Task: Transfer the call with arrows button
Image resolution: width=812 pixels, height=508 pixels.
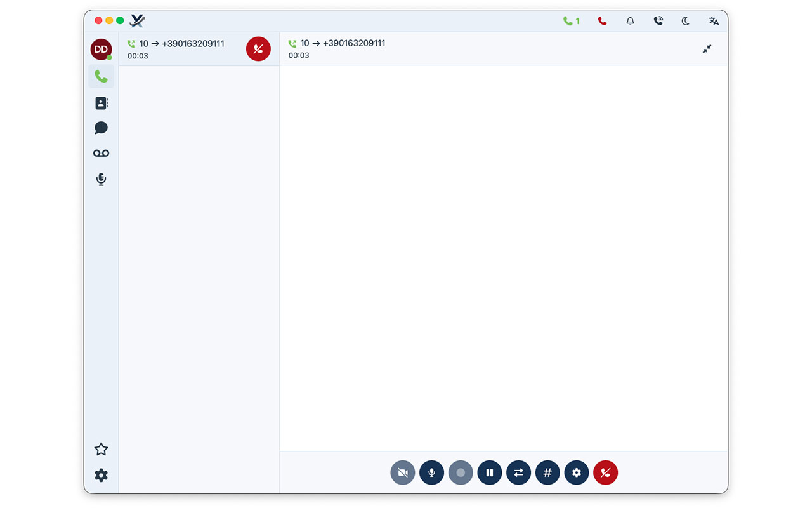Action: 518,472
